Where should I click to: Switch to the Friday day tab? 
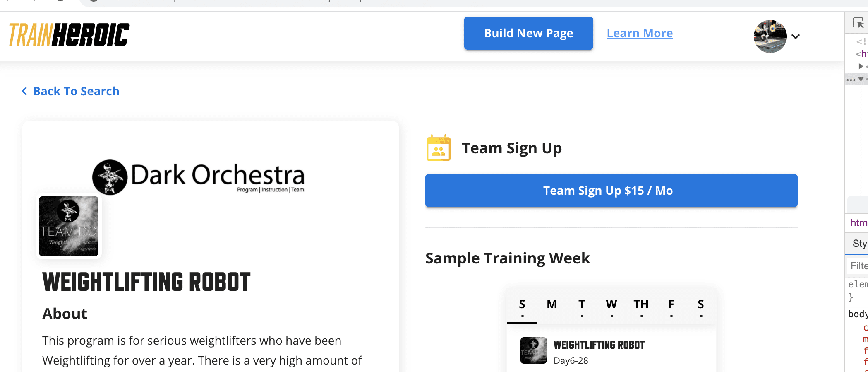coord(671,307)
